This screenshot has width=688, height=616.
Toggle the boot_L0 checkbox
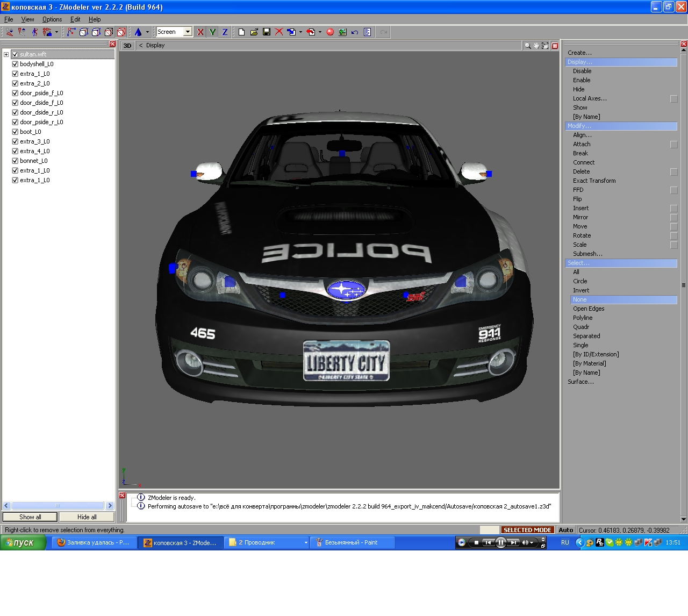tap(15, 132)
